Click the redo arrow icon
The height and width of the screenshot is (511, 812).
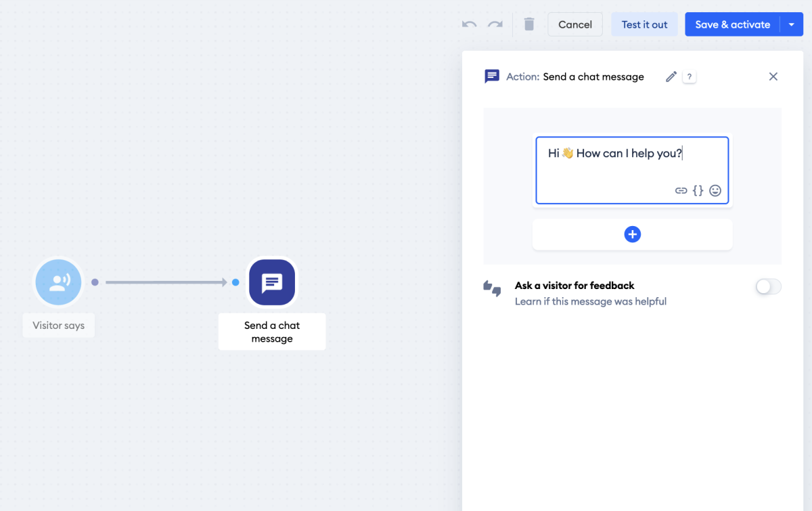pyautogui.click(x=495, y=24)
